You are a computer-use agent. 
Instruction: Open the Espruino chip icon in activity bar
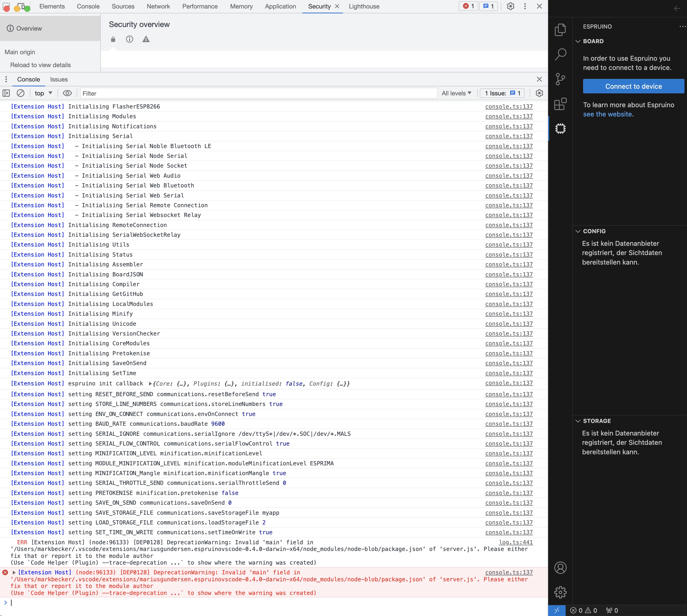[x=561, y=129]
